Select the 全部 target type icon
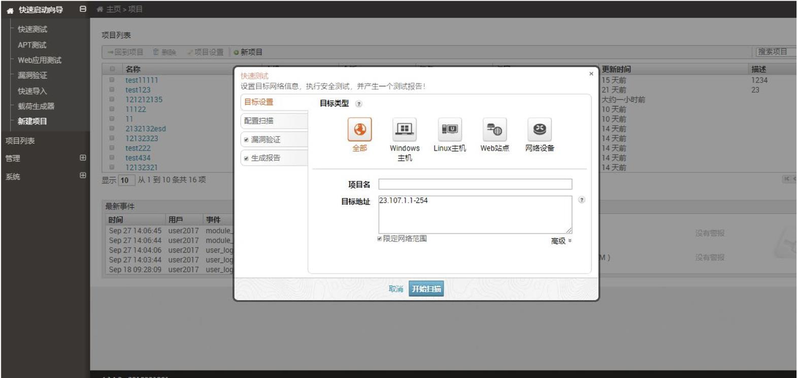798x378 pixels. point(359,130)
